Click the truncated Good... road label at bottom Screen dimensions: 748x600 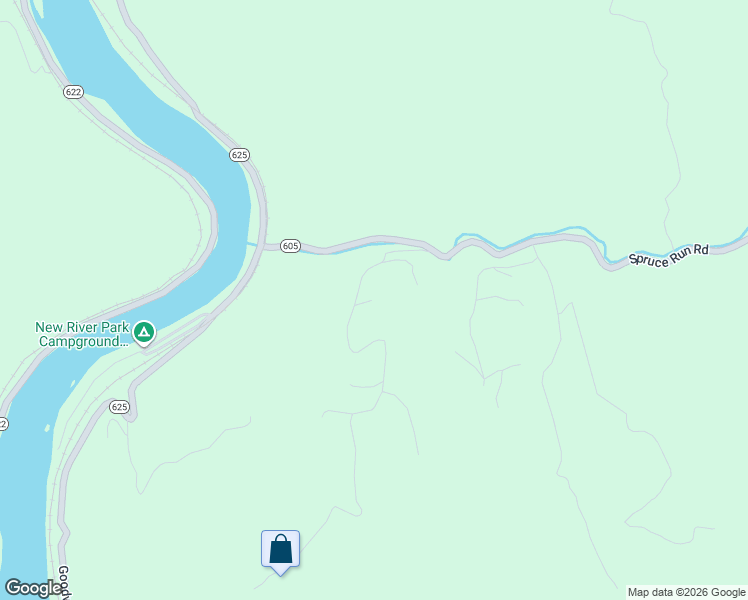(63, 582)
